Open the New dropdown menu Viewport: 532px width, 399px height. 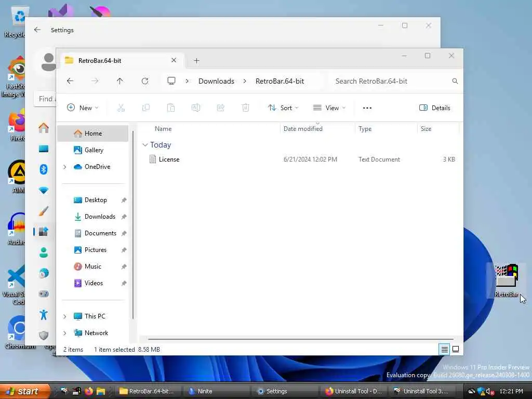[x=83, y=108]
